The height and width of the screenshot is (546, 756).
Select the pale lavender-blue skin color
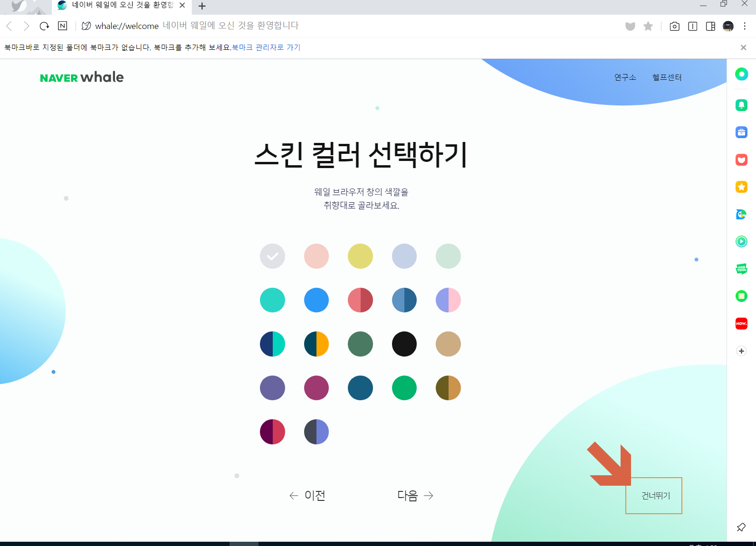[404, 256]
